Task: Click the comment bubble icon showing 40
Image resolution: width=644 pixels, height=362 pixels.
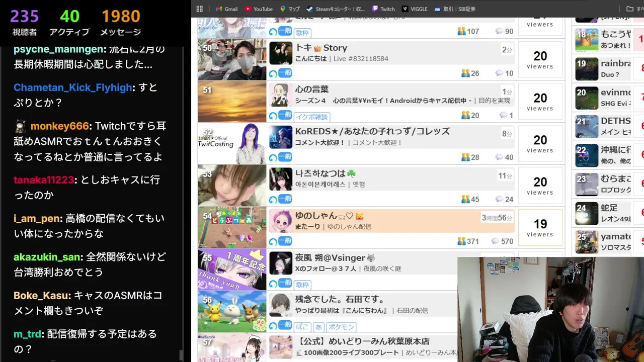Action: (499, 157)
